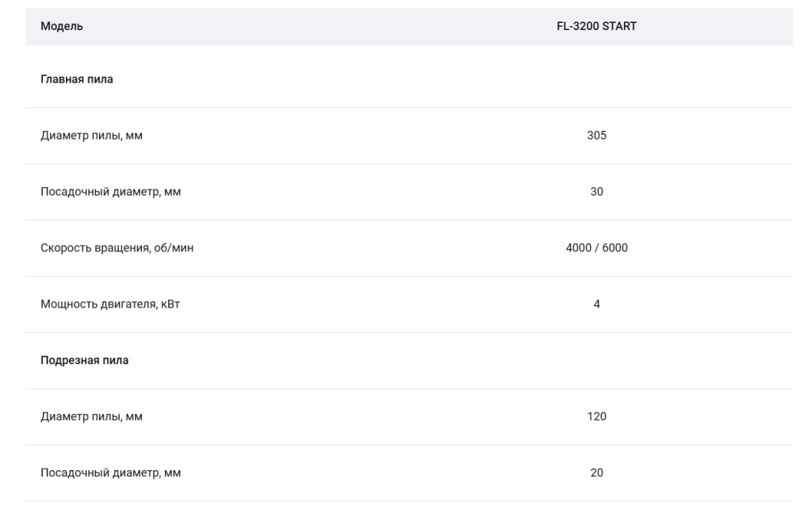Click the scoring saw 'Диаметр пилы, мм' label
The image size is (812, 513).
pyautogui.click(x=91, y=417)
